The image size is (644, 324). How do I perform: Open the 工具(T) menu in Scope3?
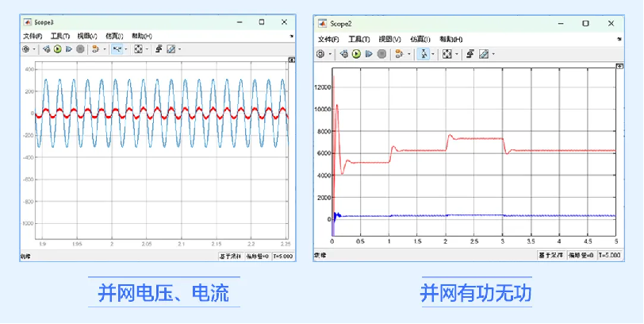(60, 36)
